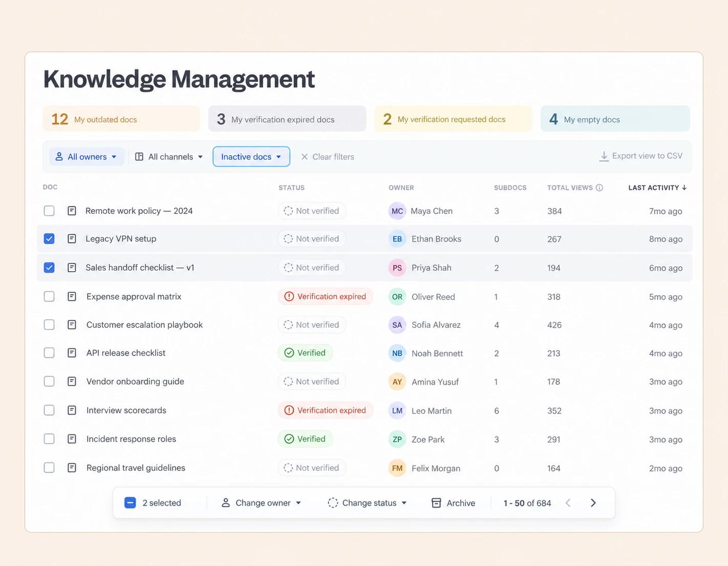This screenshot has height=566, width=728.
Task: Open the Change status dropdown
Action: [x=368, y=503]
